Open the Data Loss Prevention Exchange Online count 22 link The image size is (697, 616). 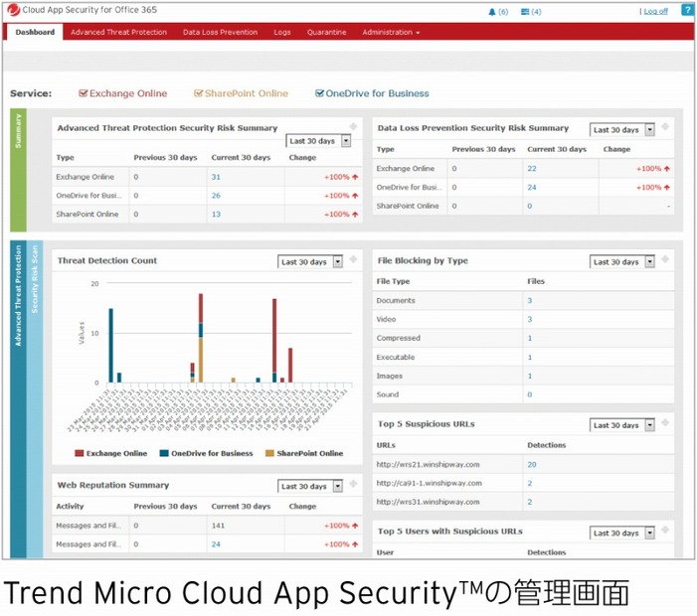(x=532, y=169)
